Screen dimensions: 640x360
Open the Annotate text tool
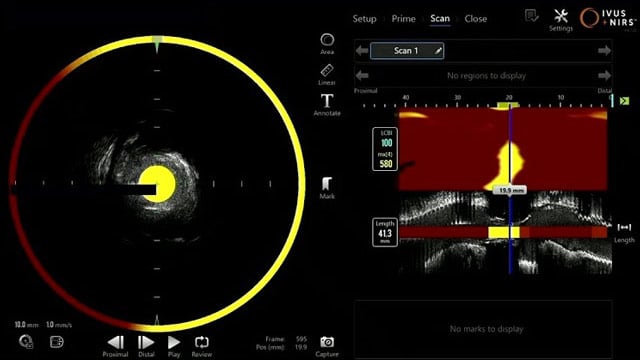click(x=327, y=105)
